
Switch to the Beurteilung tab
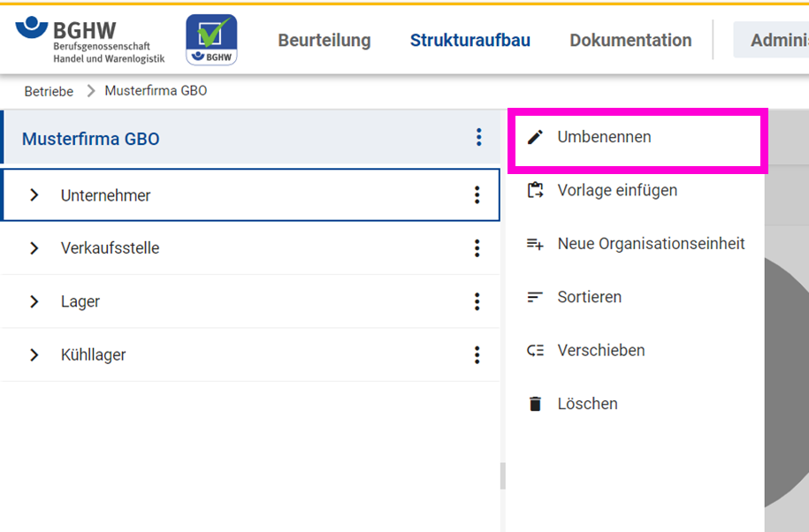(324, 41)
